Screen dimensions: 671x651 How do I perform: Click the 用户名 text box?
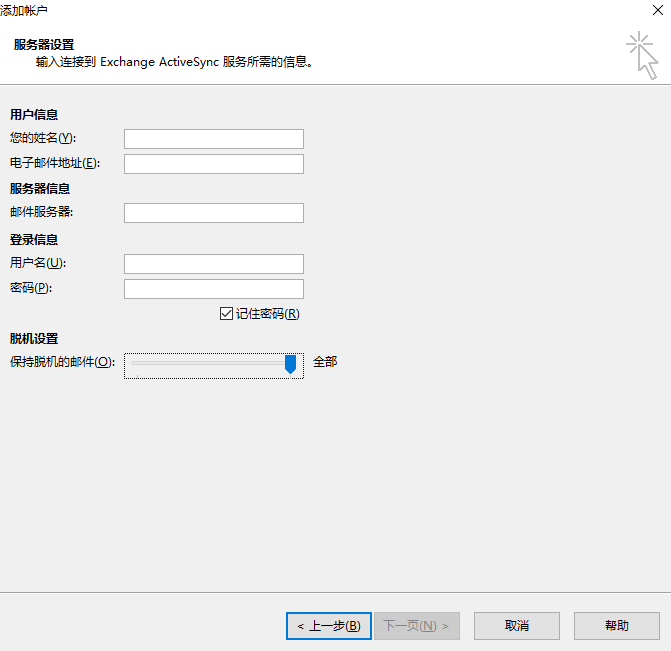[213, 264]
